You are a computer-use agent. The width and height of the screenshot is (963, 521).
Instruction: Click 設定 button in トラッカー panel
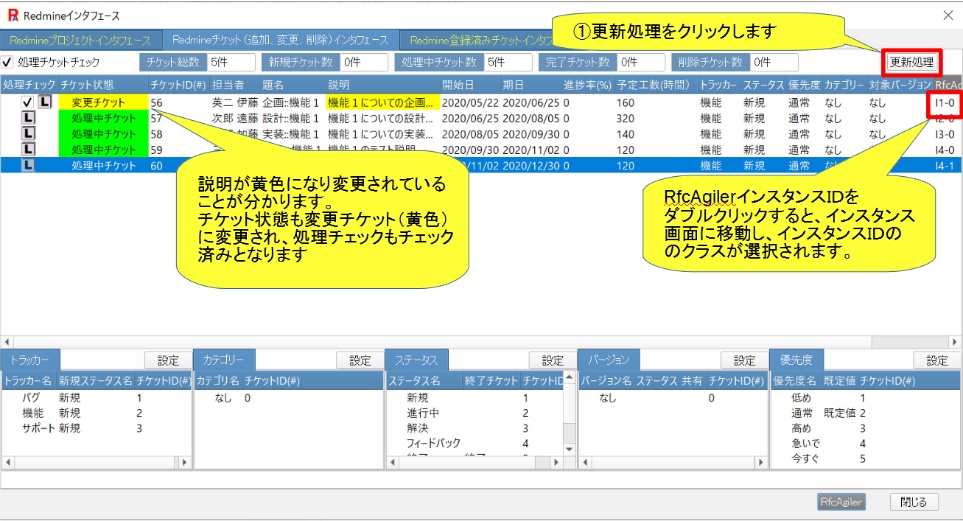pyautogui.click(x=168, y=361)
